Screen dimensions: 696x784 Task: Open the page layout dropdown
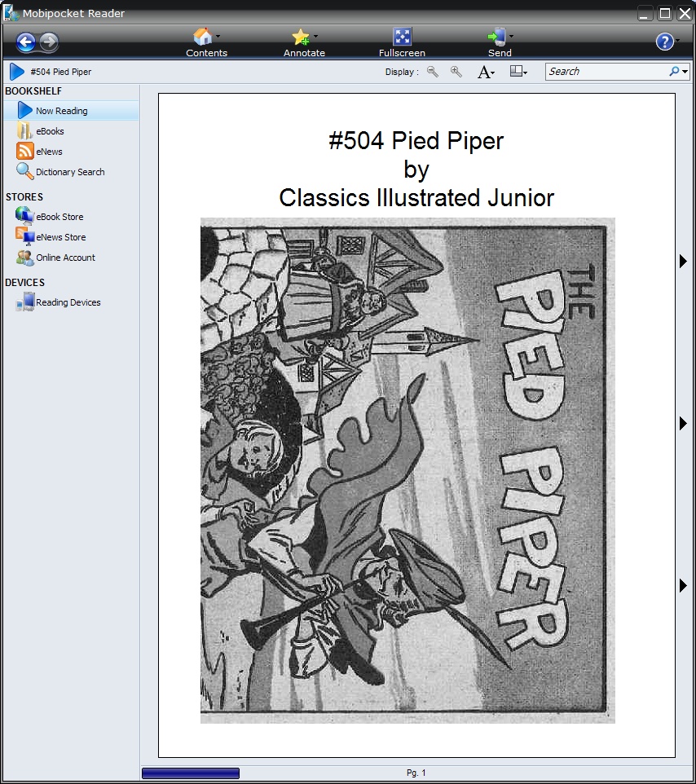point(518,72)
